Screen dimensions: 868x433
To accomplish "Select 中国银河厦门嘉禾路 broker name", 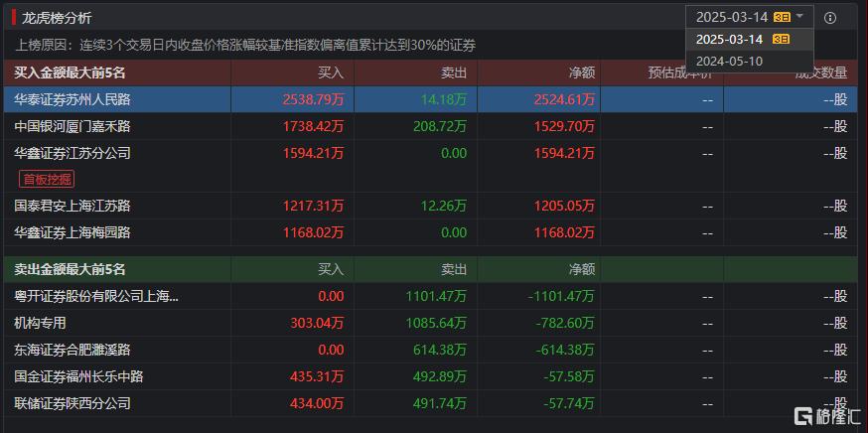I will click(x=72, y=127).
